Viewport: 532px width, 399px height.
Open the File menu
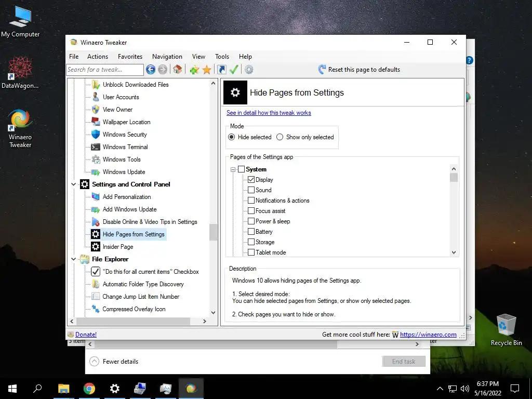pyautogui.click(x=74, y=57)
